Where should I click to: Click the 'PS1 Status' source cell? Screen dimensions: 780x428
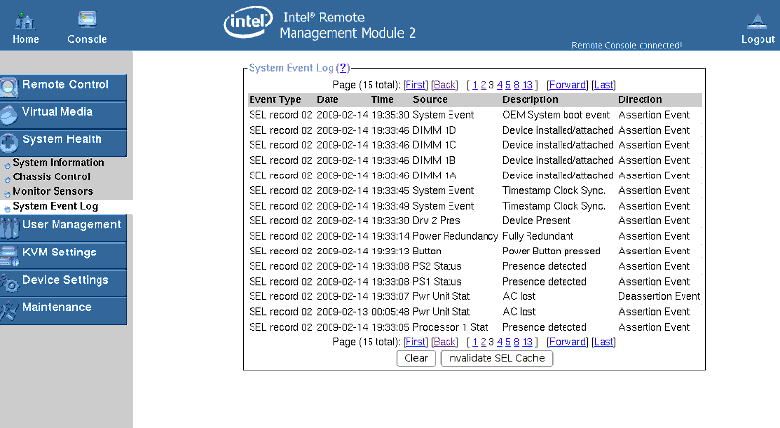pos(437,282)
